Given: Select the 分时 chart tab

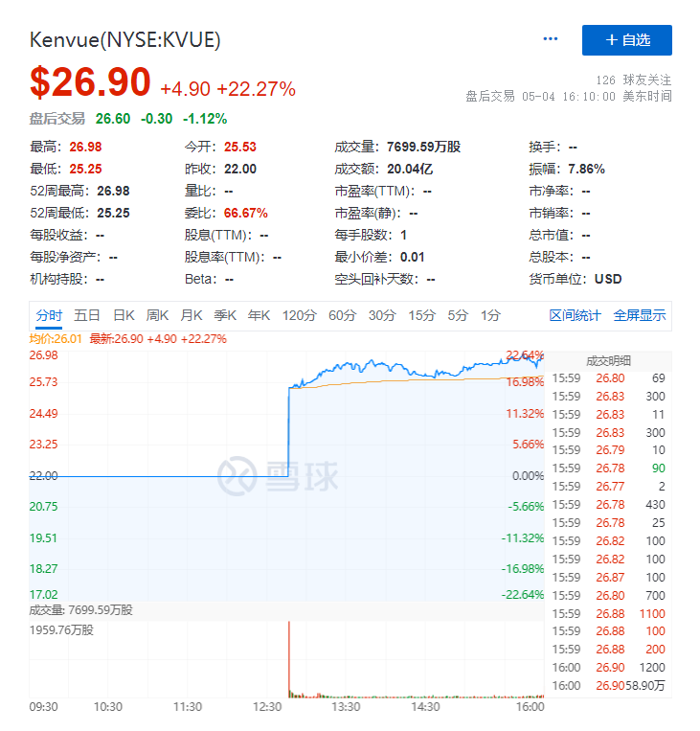Looking at the screenshot, I should [49, 315].
